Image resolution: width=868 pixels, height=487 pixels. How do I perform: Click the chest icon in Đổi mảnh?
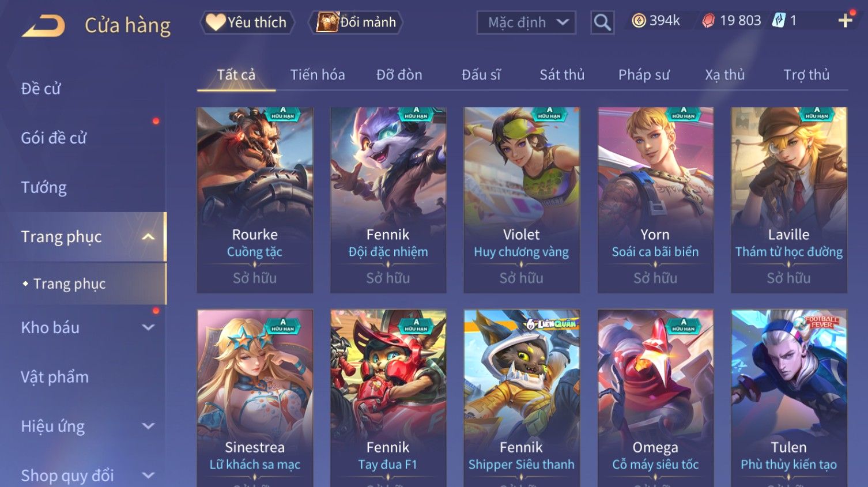coord(327,22)
